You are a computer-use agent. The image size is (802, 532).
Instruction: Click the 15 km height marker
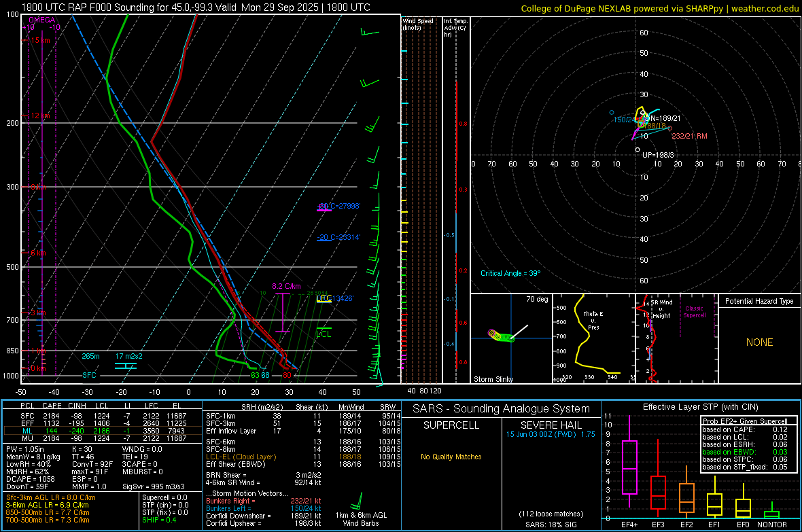tap(39, 40)
